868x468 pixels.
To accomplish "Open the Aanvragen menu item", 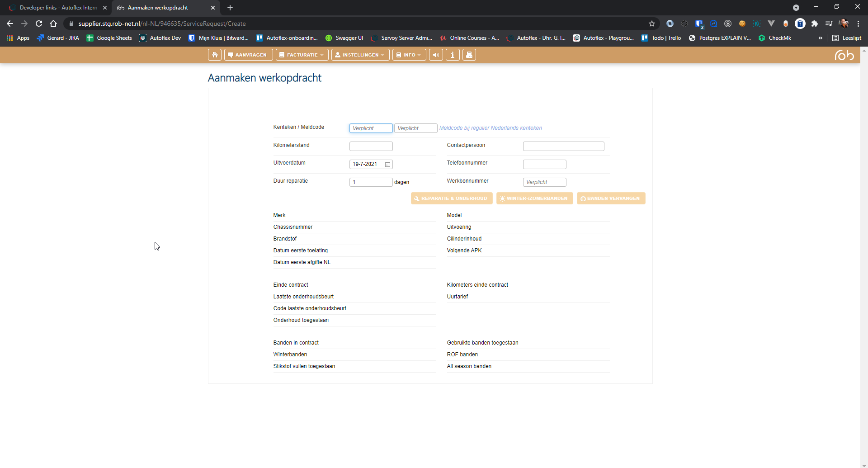I will point(247,55).
